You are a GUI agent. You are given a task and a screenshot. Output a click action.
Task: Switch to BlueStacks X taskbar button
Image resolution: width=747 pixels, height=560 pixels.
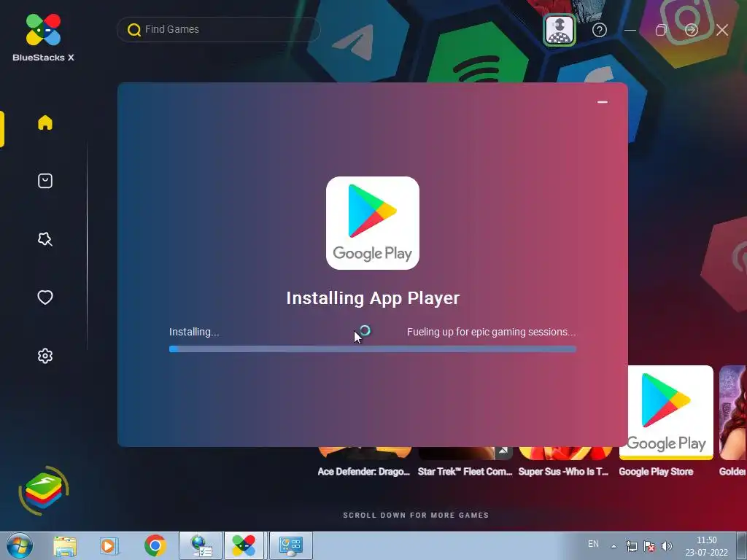pyautogui.click(x=244, y=545)
